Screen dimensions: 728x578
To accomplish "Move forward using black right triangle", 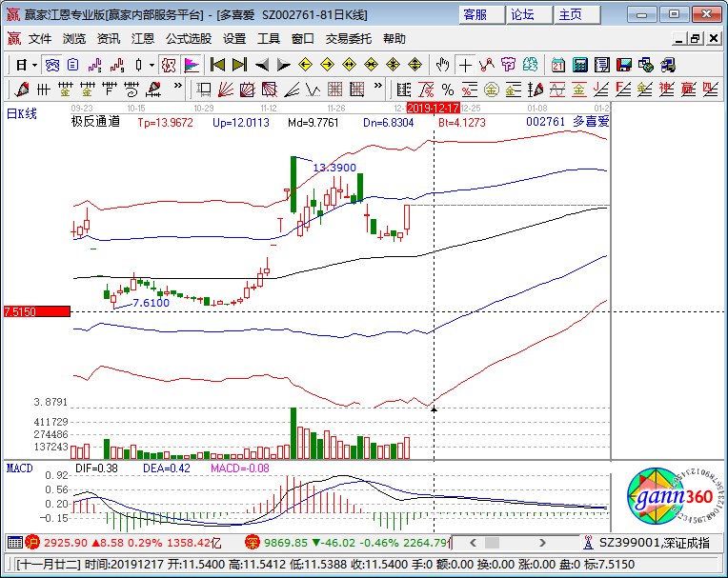I will (x=283, y=65).
